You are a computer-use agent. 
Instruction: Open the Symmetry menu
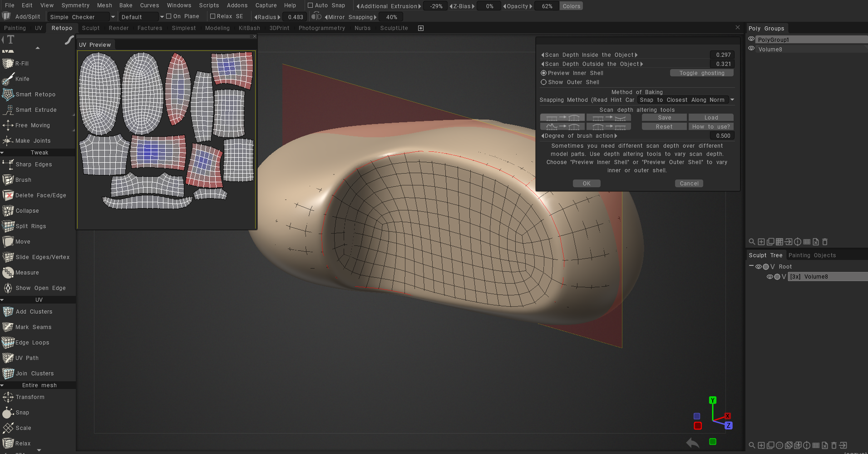click(75, 5)
